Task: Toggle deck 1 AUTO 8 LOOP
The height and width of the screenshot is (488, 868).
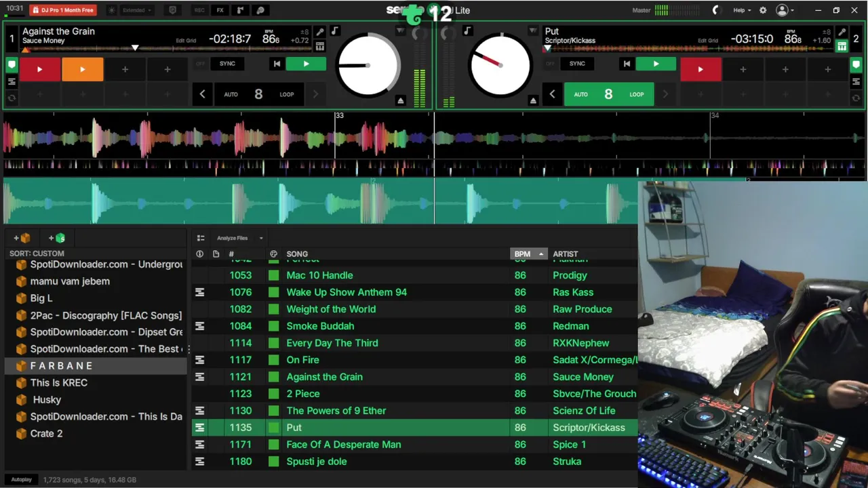Action: (x=258, y=94)
